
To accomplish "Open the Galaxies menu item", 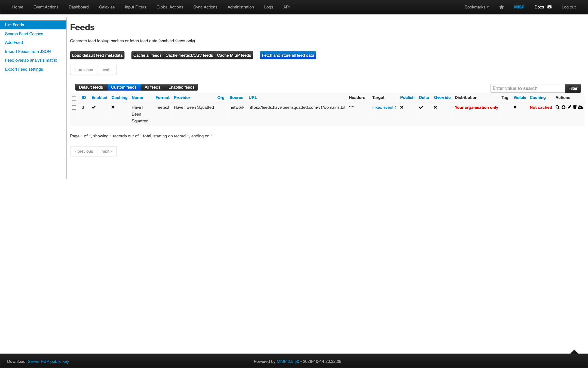I will [x=107, y=7].
